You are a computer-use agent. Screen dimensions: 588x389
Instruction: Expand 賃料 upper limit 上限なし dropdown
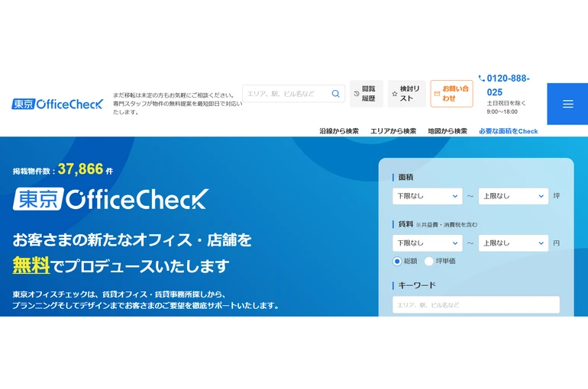point(513,243)
